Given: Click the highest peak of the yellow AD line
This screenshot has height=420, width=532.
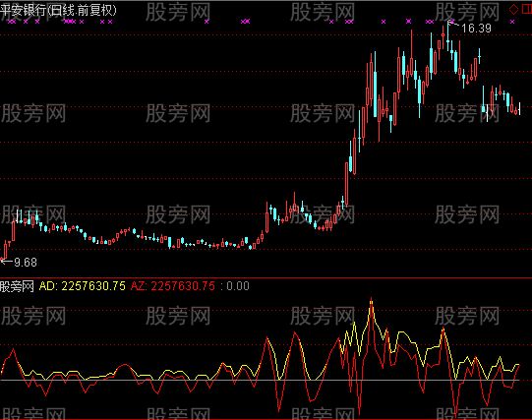Looking at the screenshot, I should click(x=371, y=300).
